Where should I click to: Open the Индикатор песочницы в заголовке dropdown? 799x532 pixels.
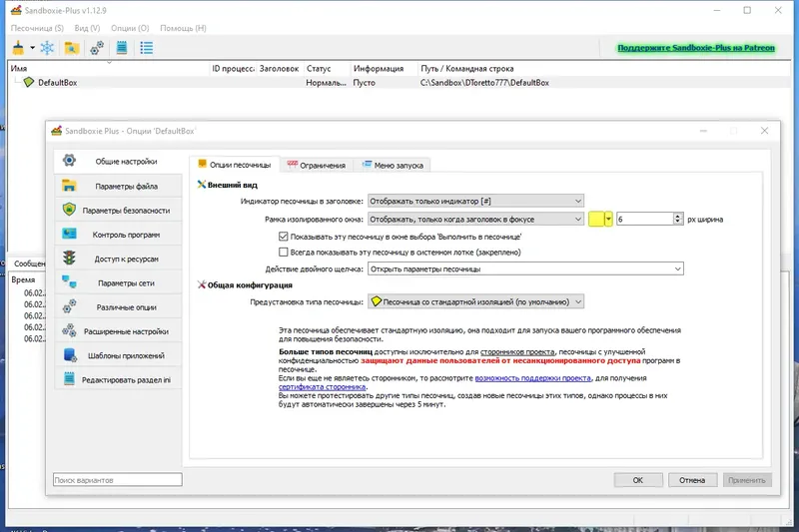(475, 201)
